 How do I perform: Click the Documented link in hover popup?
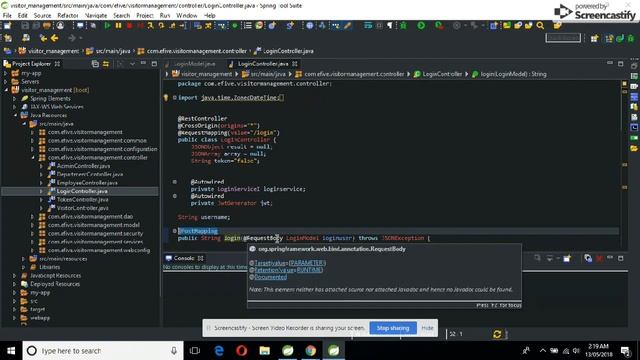(x=271, y=277)
